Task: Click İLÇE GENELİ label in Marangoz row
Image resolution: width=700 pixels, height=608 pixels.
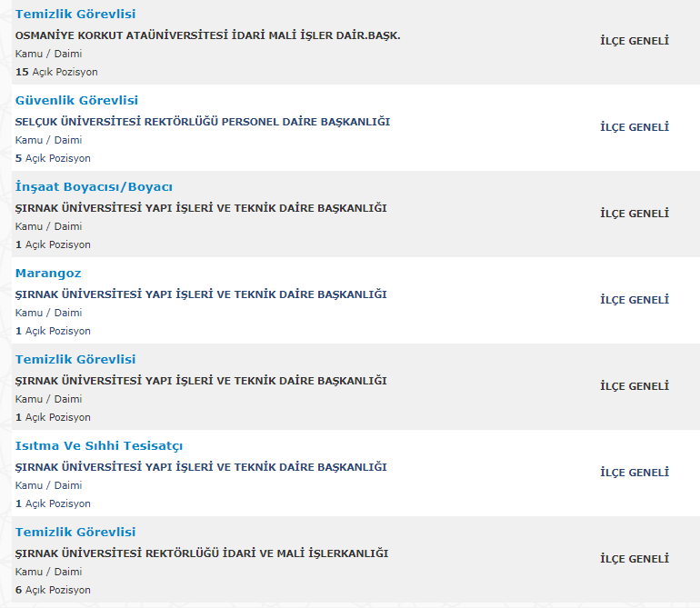Action: (635, 300)
